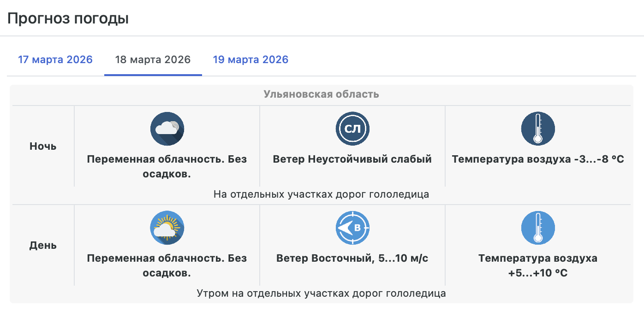
Task: Select the 18 марта 2026 tab
Action: pos(153,60)
